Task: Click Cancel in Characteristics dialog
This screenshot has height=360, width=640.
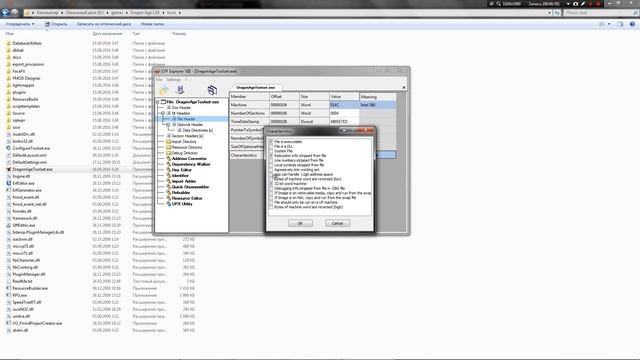Action: tap(337, 223)
